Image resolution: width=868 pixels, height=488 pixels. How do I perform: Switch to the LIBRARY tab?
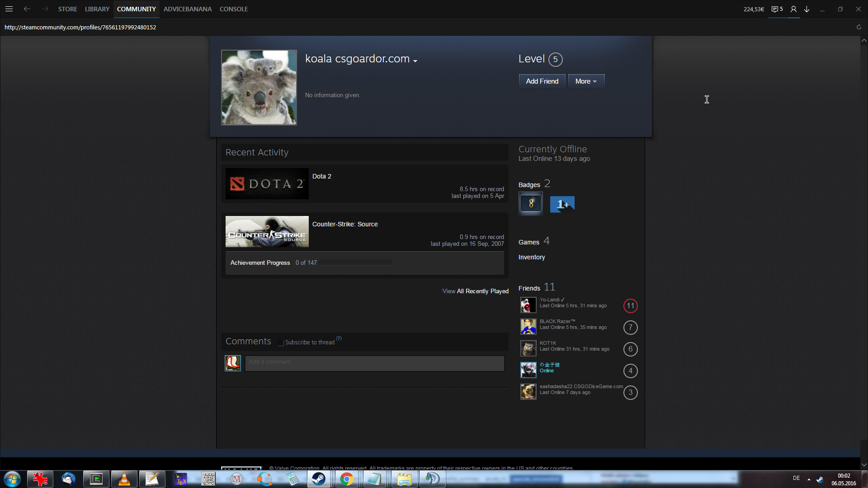pos(97,9)
